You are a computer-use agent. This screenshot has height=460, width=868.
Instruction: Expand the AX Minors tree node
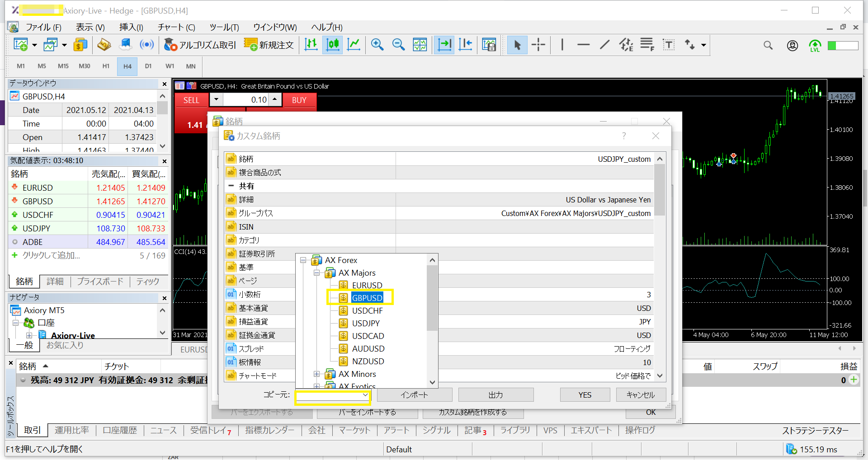[x=317, y=374]
